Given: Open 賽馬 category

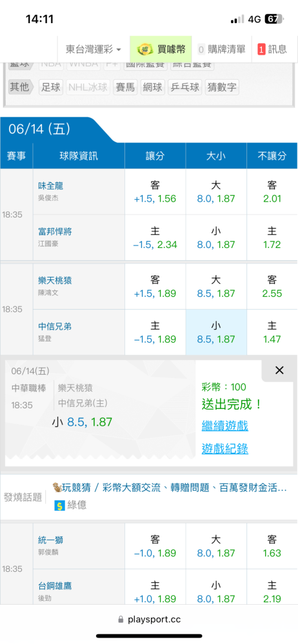Looking at the screenshot, I should (125, 87).
